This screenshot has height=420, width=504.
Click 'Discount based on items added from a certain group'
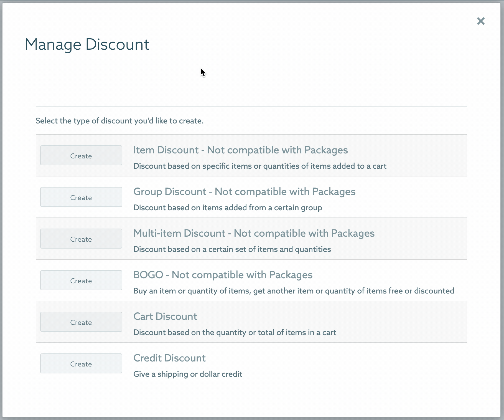click(228, 208)
